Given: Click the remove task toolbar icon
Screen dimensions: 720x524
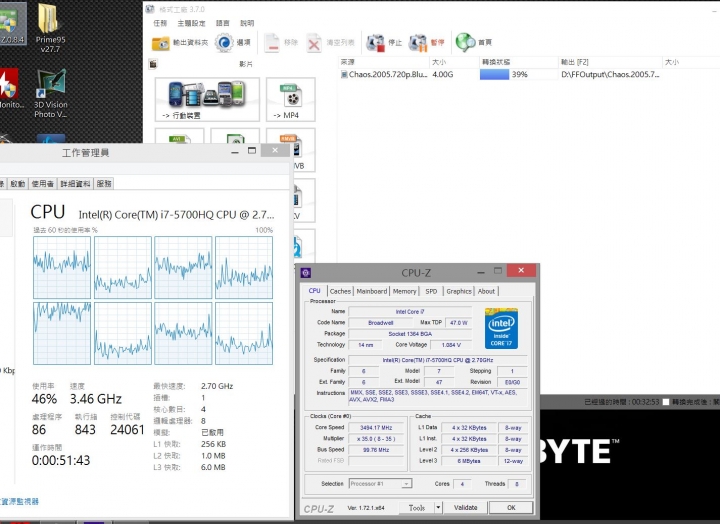Looking at the screenshot, I should (272, 43).
